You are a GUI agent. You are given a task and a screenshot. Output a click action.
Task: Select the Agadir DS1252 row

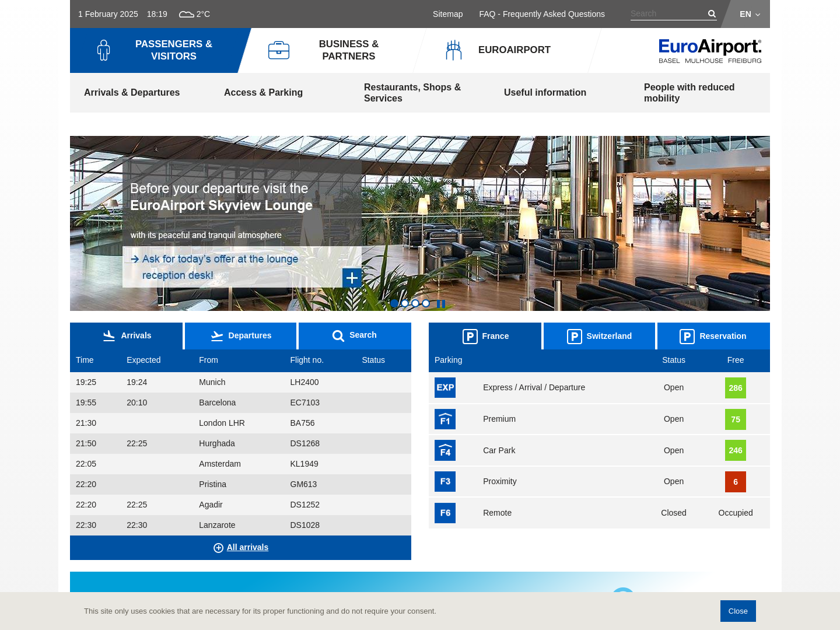[x=240, y=505]
